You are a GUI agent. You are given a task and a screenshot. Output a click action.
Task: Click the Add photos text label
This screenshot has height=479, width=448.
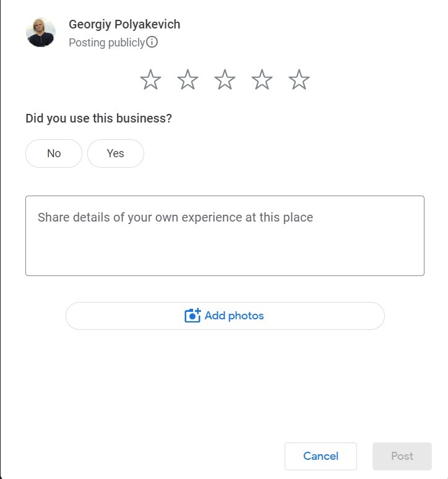[234, 316]
